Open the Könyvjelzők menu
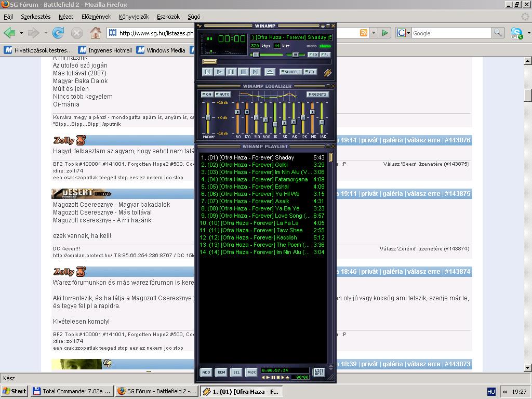Screen dimensions: 532x399 134,17
